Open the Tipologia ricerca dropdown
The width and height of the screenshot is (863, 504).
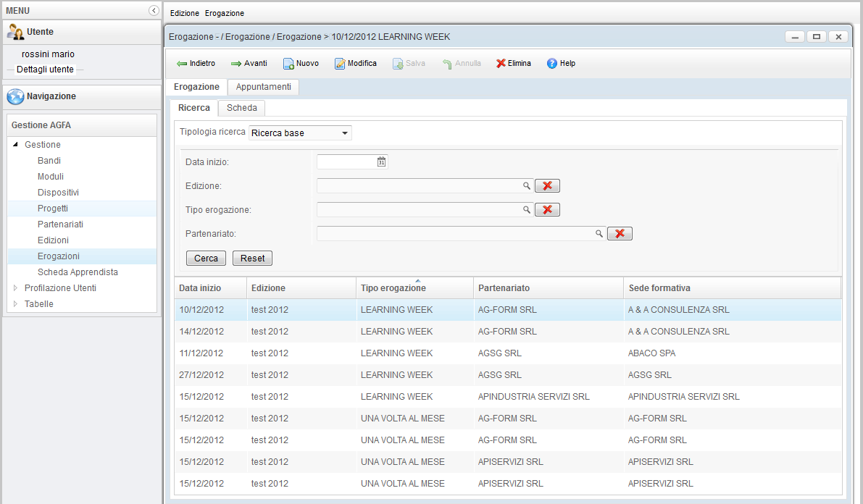point(345,133)
